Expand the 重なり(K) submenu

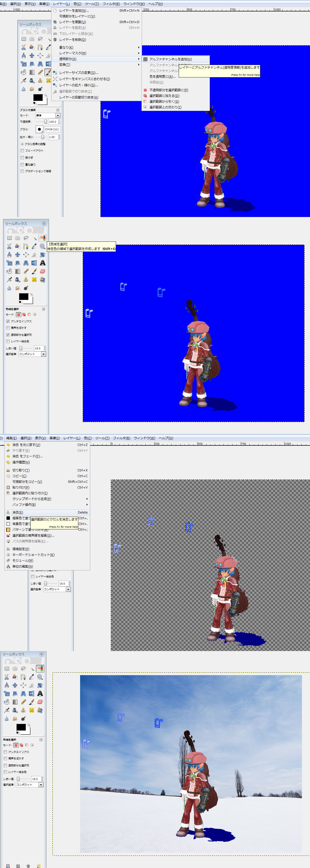(x=96, y=47)
